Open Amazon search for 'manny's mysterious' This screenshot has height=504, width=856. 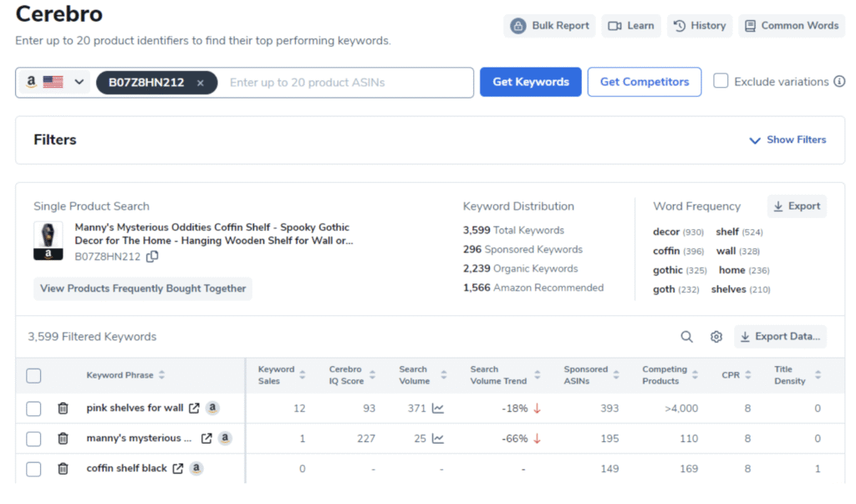tap(225, 438)
